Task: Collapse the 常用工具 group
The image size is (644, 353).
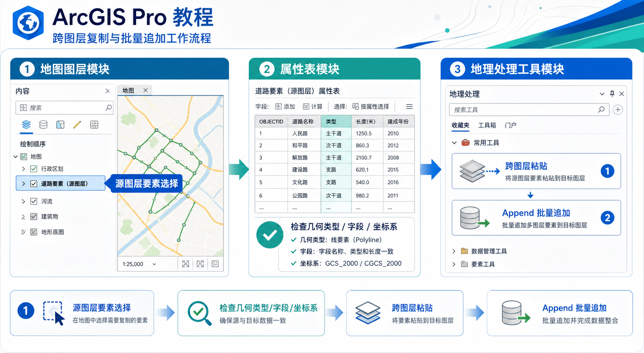Action: click(454, 143)
